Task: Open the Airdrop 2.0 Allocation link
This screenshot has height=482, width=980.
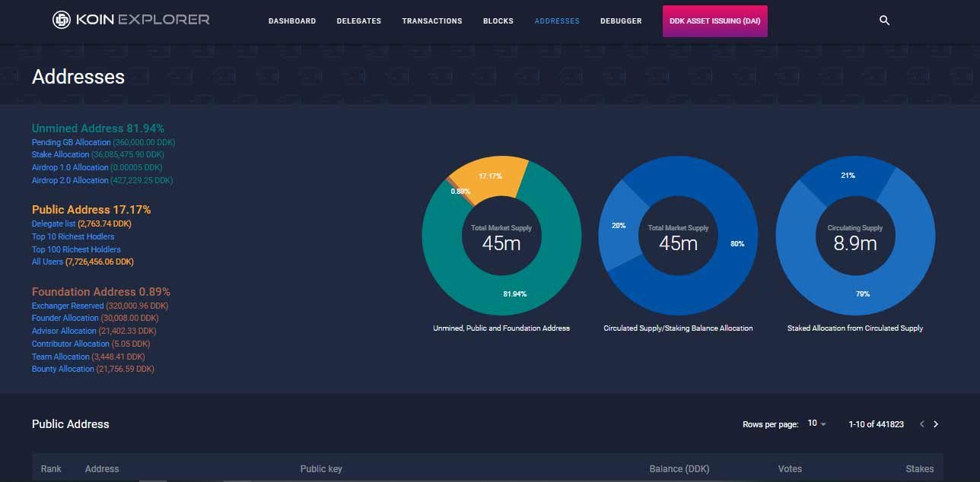Action: point(70,180)
